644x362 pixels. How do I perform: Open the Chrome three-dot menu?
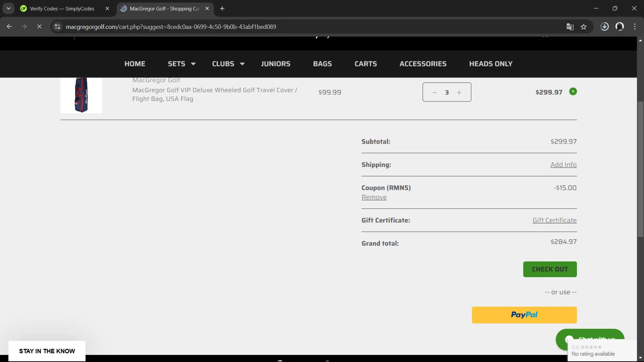[635, 27]
